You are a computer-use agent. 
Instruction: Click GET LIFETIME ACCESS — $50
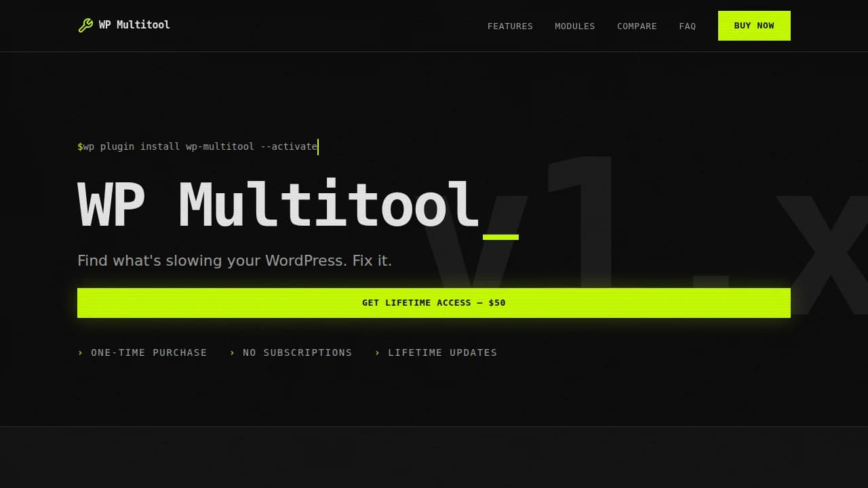click(x=434, y=302)
